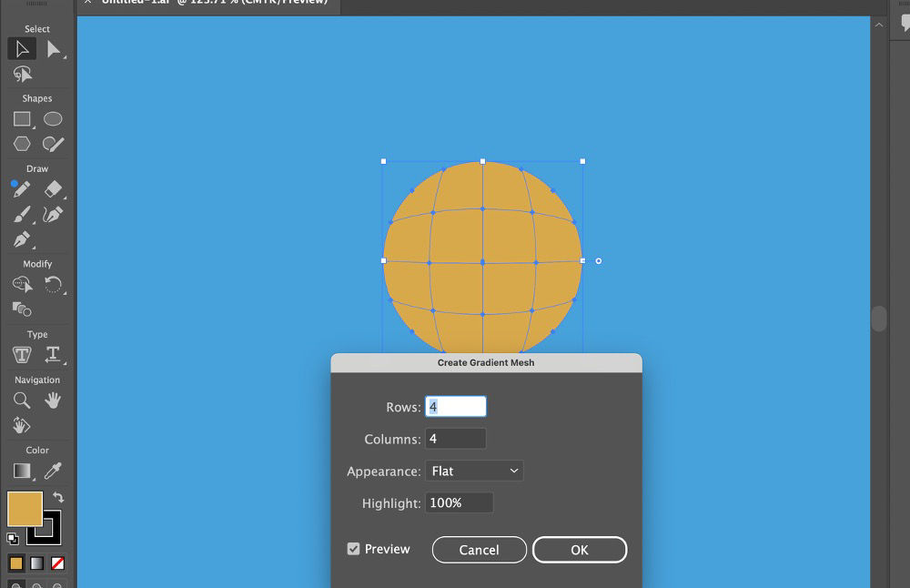Viewport: 910px width, 588px height.
Task: Pick the Polygon shape tool
Action: click(21, 143)
